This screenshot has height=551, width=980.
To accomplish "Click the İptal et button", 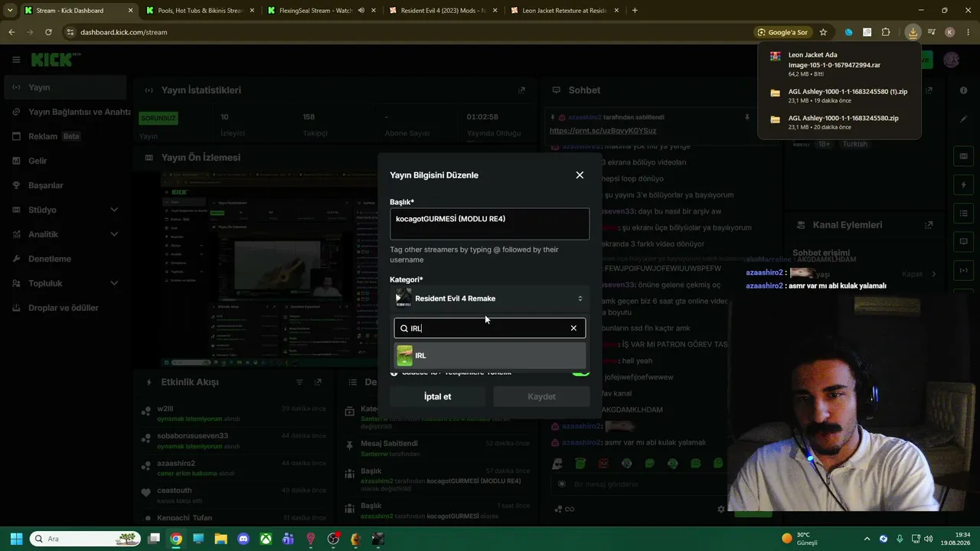I will coord(438,396).
